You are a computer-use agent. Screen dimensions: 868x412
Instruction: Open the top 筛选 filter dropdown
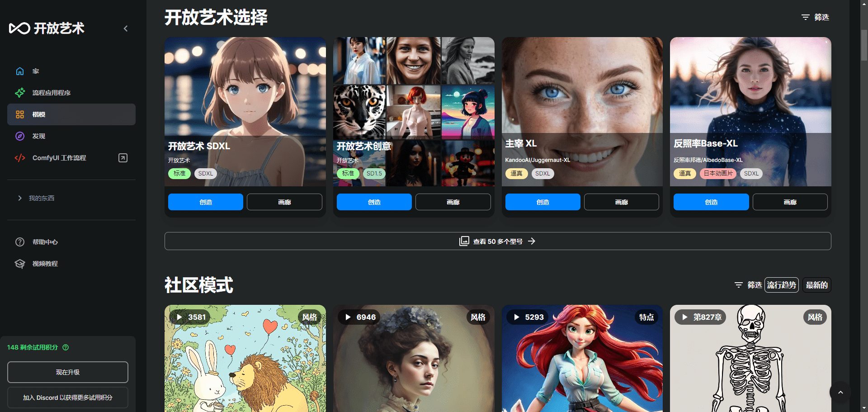click(x=816, y=17)
